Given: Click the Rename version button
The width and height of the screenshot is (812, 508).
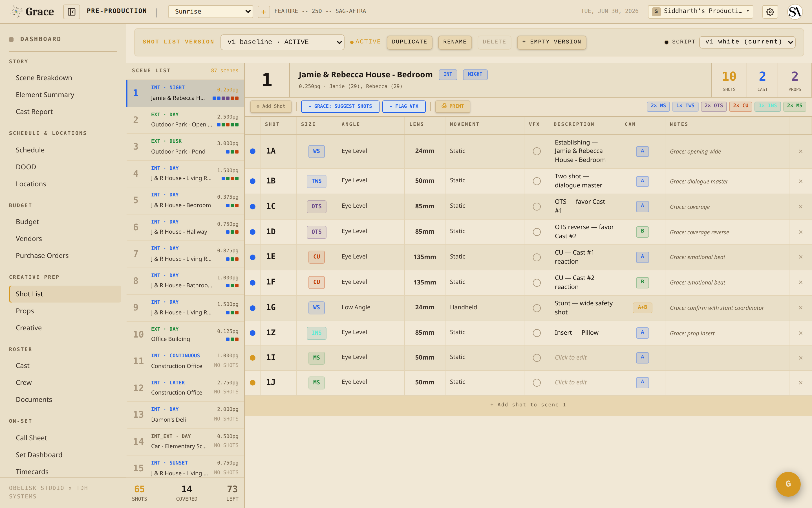Looking at the screenshot, I should tap(455, 42).
